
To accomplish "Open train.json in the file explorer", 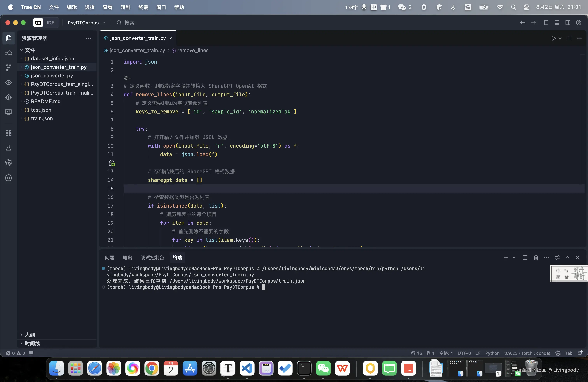I will [x=42, y=118].
